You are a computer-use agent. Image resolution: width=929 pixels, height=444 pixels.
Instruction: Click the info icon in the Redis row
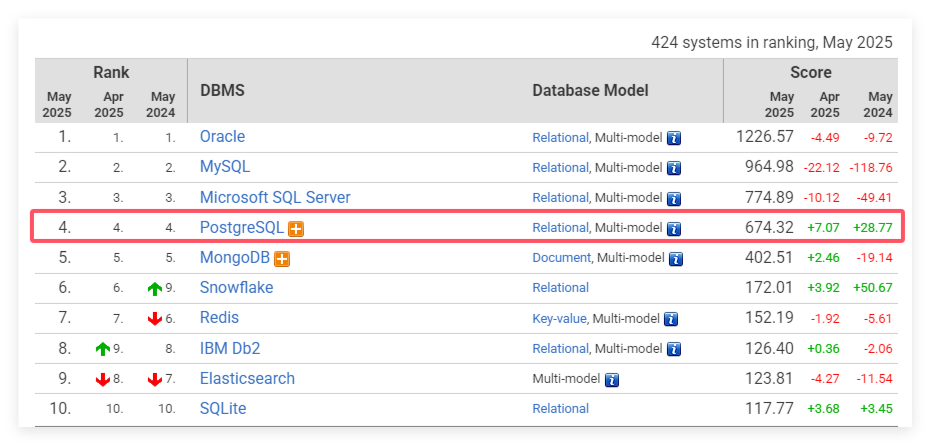[x=671, y=319]
